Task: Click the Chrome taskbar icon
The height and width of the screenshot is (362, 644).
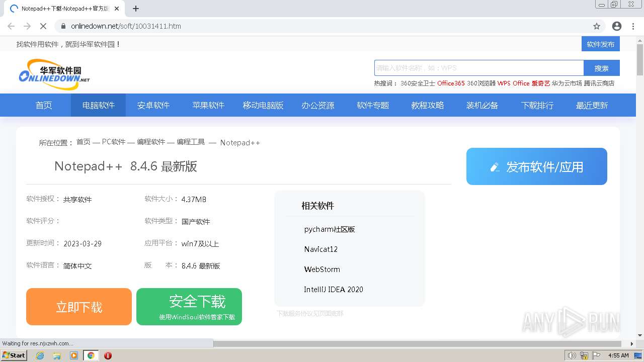Action: 91,355
